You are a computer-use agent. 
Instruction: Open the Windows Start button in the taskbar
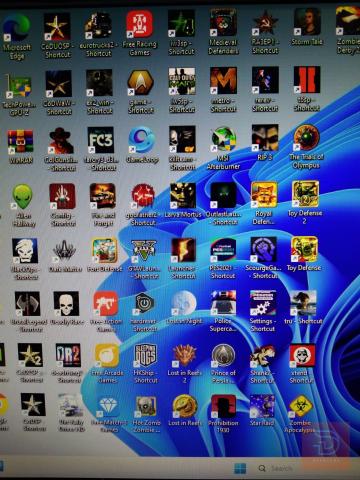click(240, 468)
